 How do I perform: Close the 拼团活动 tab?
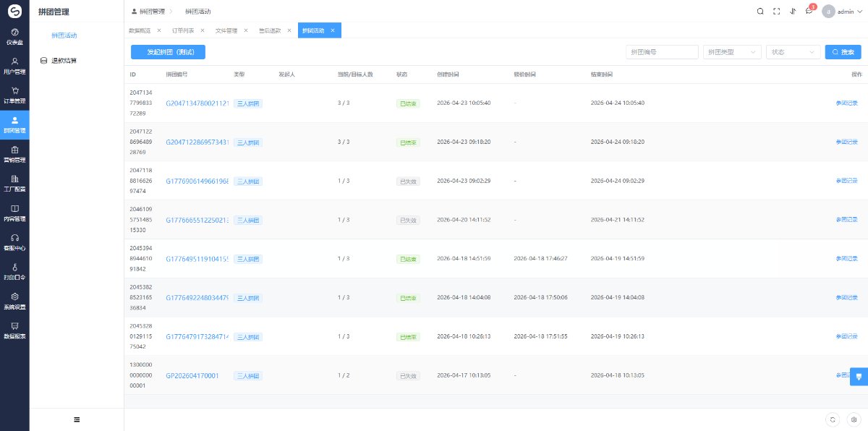tap(333, 30)
